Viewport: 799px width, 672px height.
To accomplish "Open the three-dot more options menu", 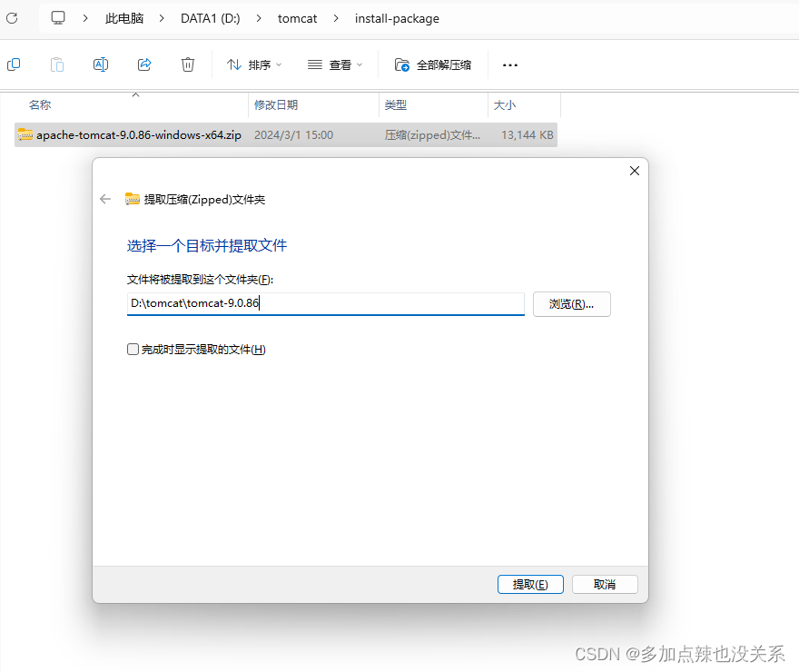I will pyautogui.click(x=510, y=64).
